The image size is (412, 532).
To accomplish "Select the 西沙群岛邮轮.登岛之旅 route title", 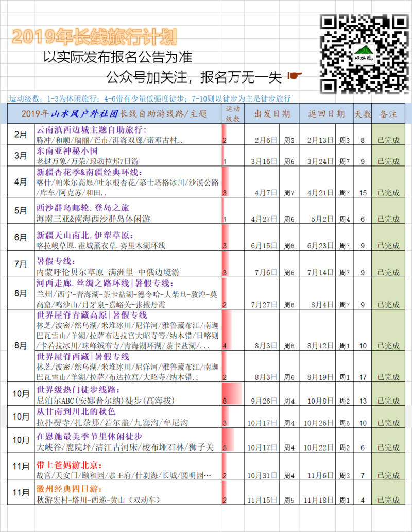I will [x=82, y=208].
